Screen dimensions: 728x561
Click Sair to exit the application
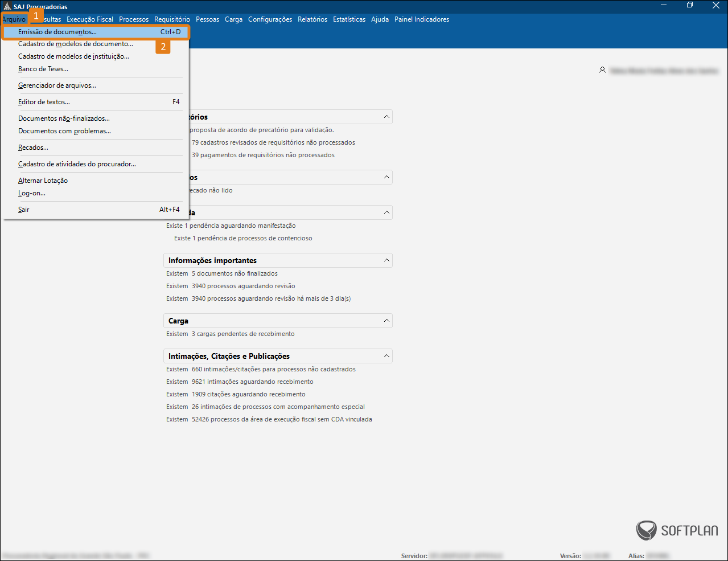click(x=23, y=210)
